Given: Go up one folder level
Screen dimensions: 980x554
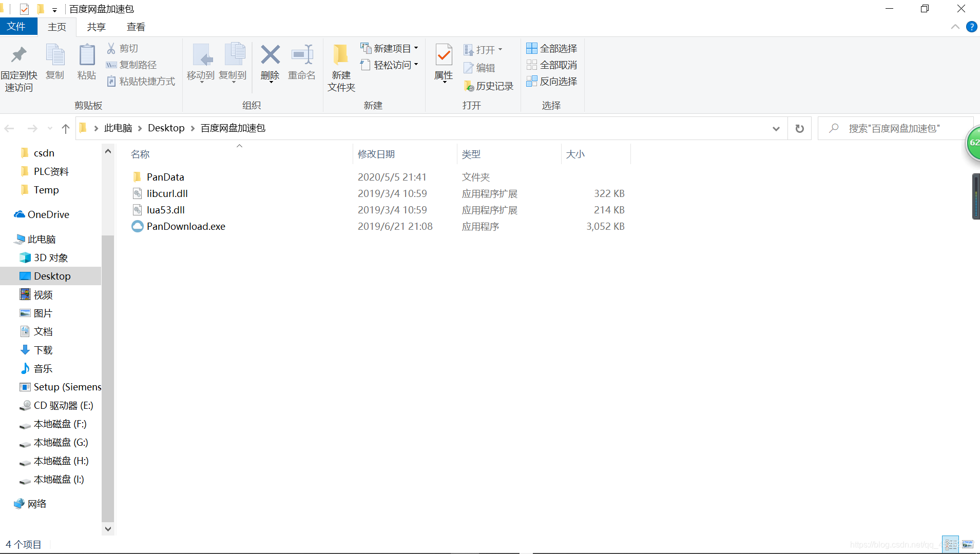Looking at the screenshot, I should pyautogui.click(x=65, y=129).
